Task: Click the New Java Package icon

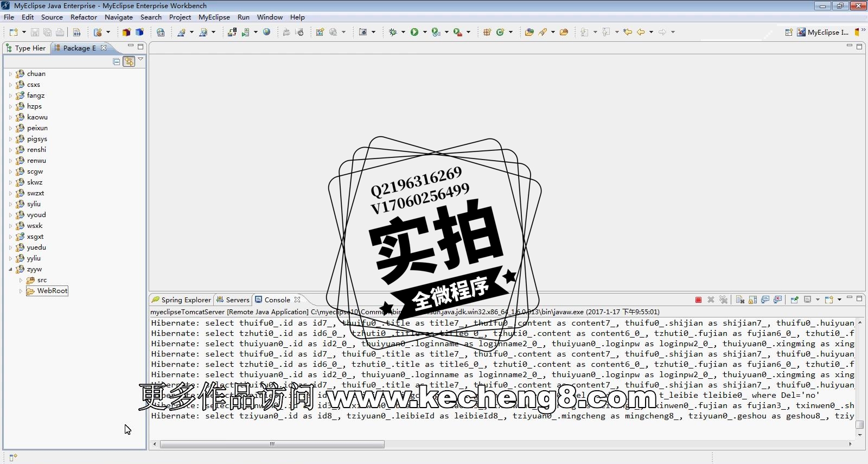Action: click(x=487, y=32)
